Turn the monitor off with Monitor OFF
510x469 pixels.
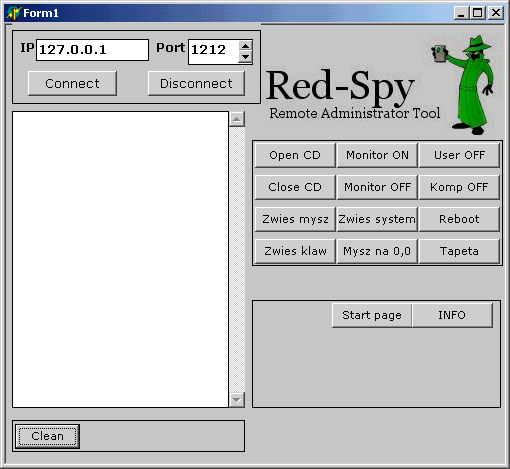point(377,187)
